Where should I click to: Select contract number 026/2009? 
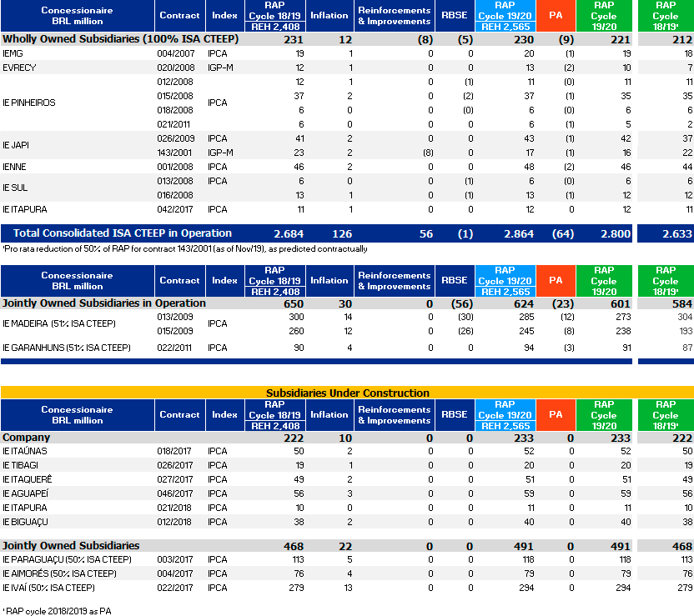point(176,138)
